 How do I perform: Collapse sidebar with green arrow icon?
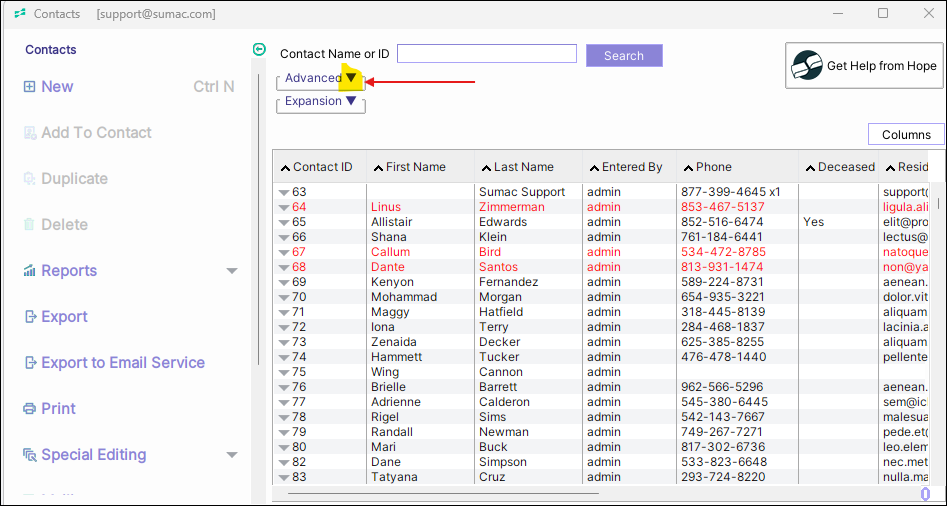260,49
